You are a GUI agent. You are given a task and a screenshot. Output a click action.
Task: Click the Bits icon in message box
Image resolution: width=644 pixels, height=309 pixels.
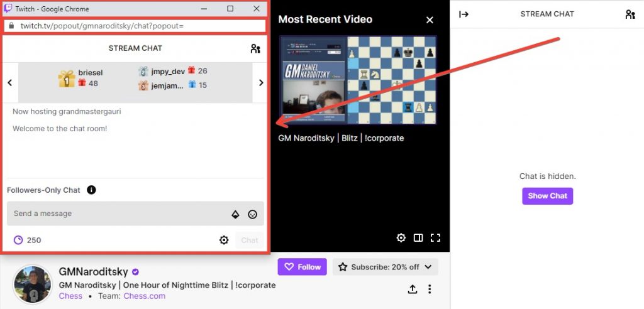(235, 214)
